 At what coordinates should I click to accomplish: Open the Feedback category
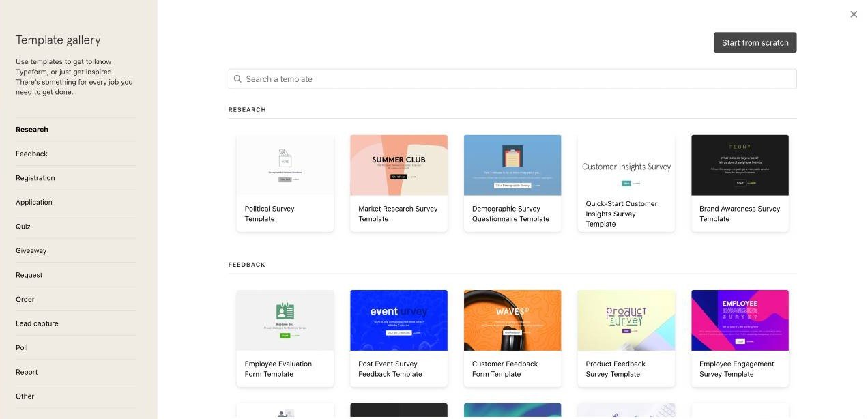click(32, 154)
